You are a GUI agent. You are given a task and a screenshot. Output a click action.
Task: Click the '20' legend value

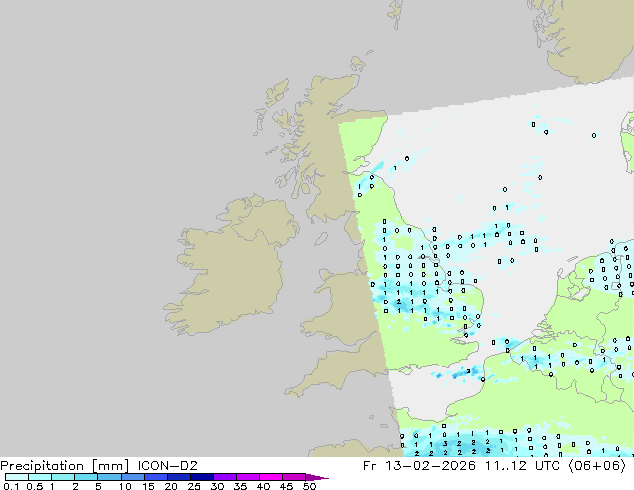click(x=171, y=486)
